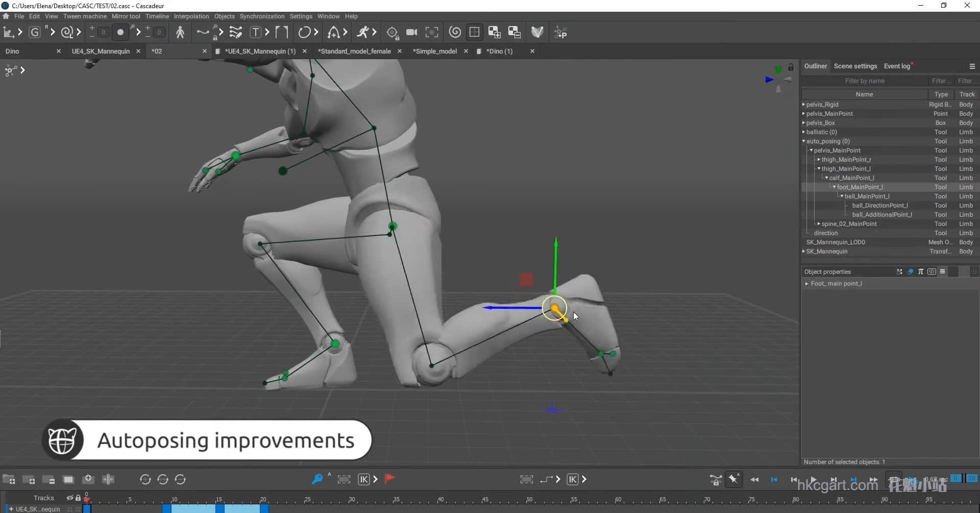The image size is (980, 513).
Task: Toggle visibility box on UE4_SK track row
Action: coord(70,509)
